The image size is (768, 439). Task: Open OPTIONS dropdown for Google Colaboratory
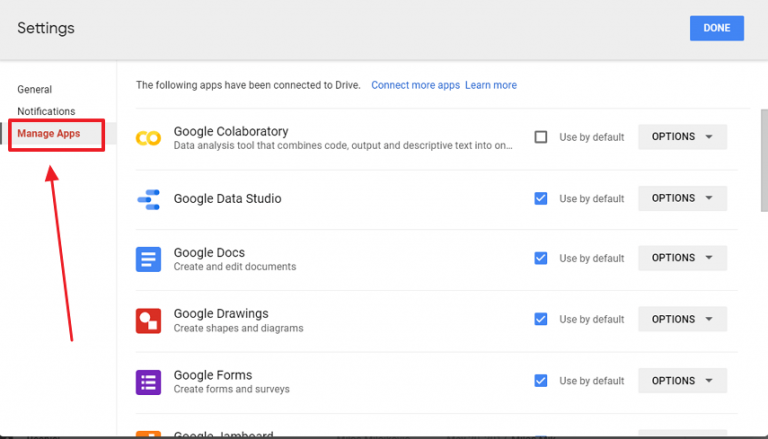(x=682, y=137)
